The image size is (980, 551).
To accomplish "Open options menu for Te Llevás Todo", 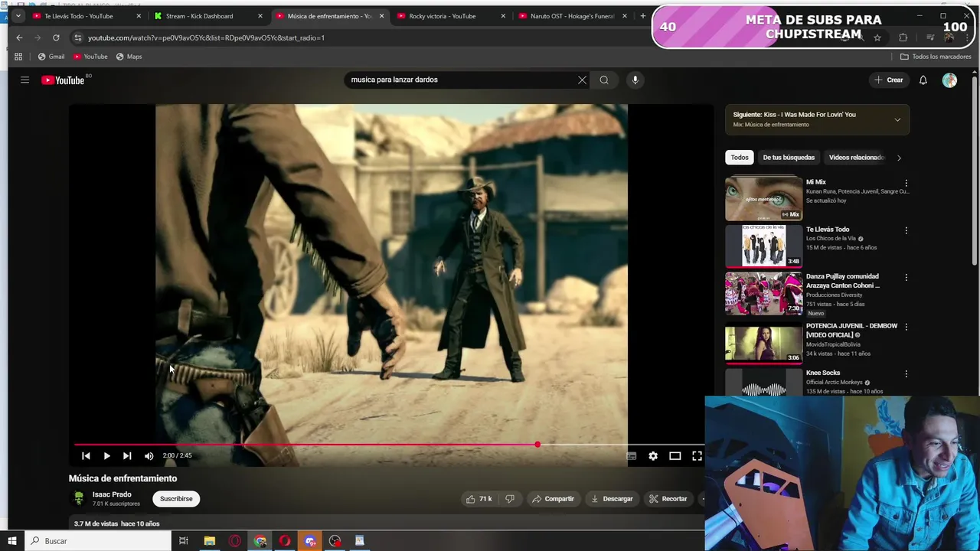I will tap(906, 230).
